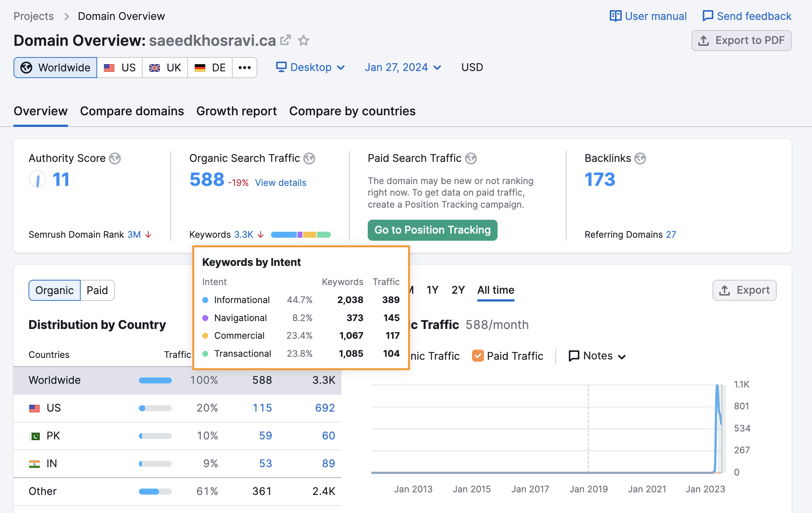Select 2Y time range
812x513 pixels.
coord(458,290)
